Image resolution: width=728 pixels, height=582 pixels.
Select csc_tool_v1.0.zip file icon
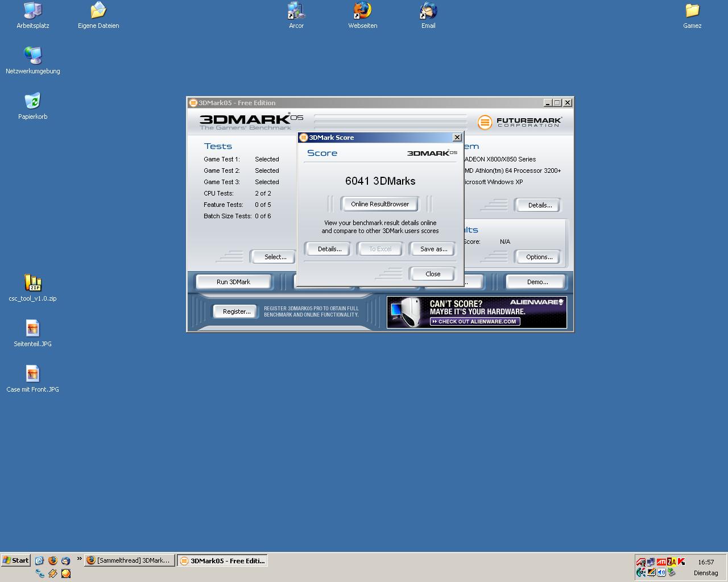point(32,288)
